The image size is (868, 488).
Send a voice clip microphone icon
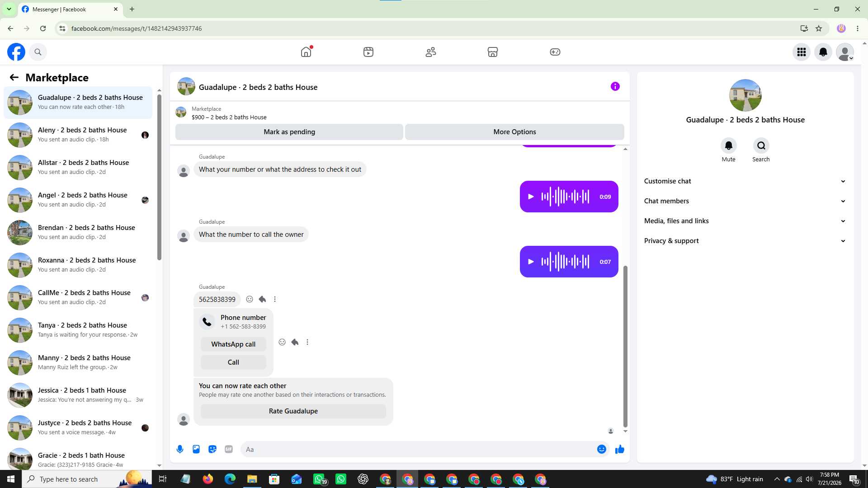coord(180,449)
